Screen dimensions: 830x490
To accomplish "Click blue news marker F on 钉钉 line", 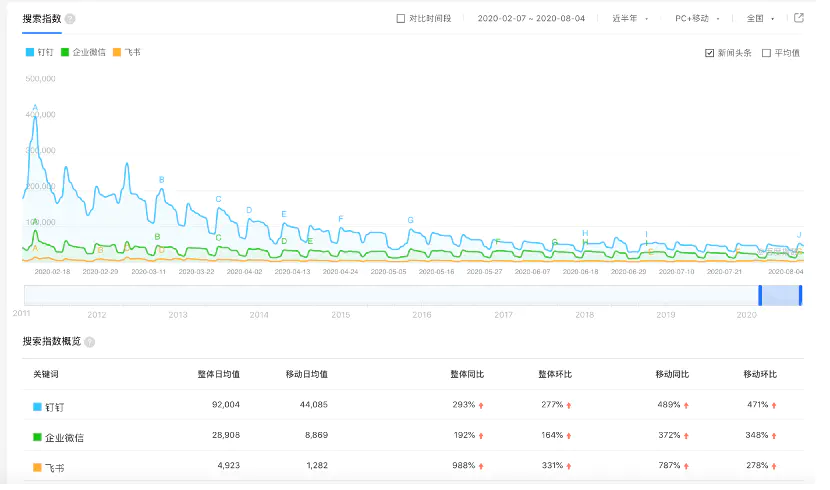I will click(340, 219).
